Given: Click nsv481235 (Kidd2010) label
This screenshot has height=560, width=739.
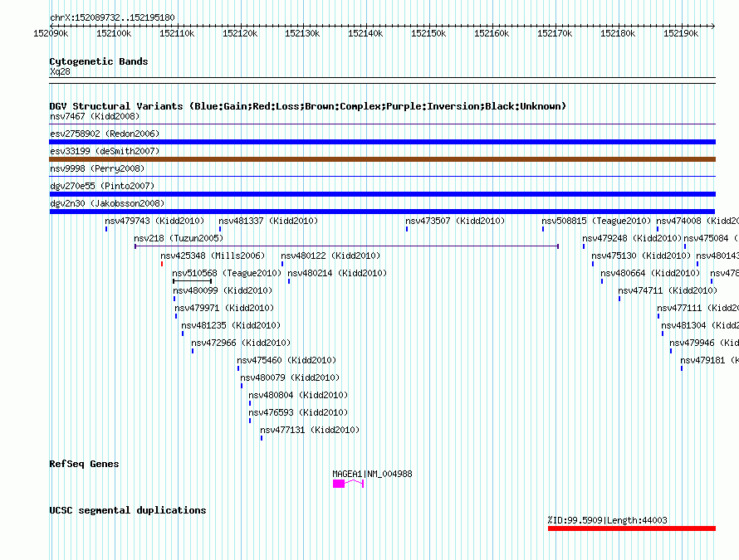Looking at the screenshot, I should point(231,325).
